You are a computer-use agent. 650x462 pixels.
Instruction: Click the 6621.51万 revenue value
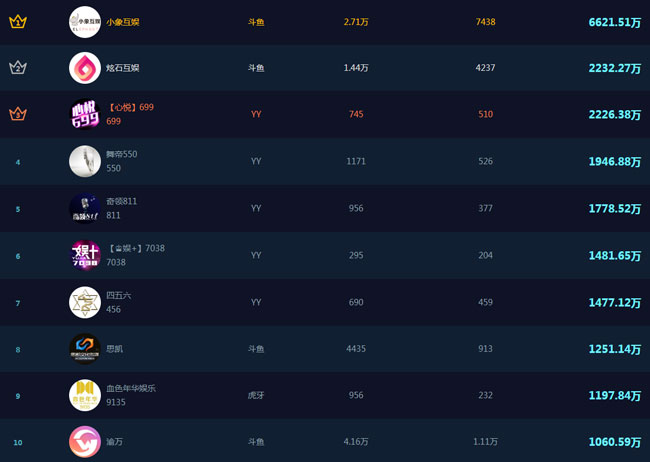pyautogui.click(x=614, y=22)
